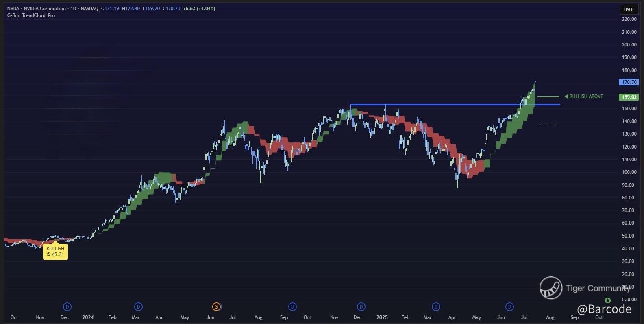644x324 pixels.
Task: Open the dividend D marker near Mar 2025
Action: (436, 306)
